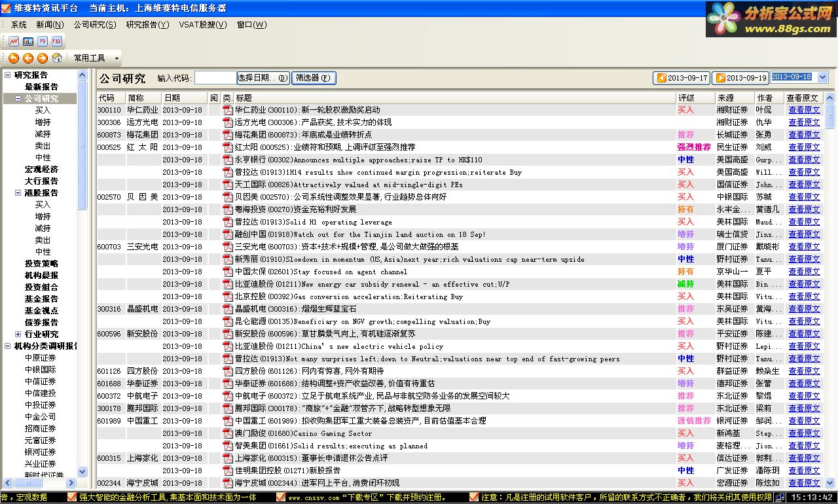Viewport: 838px width, 504px height.
Task: Collapse the 公司研究 tree node
Action: (18, 99)
